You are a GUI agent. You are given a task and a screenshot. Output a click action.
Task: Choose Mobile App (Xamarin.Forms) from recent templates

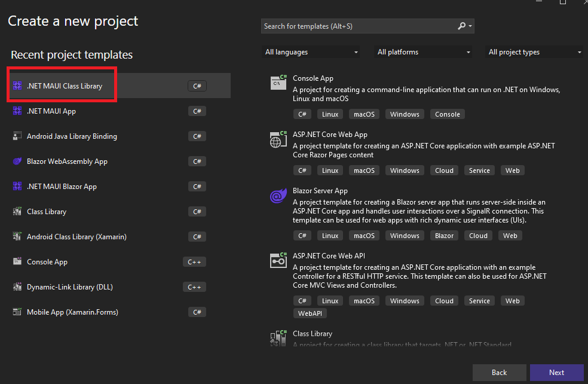tap(72, 312)
